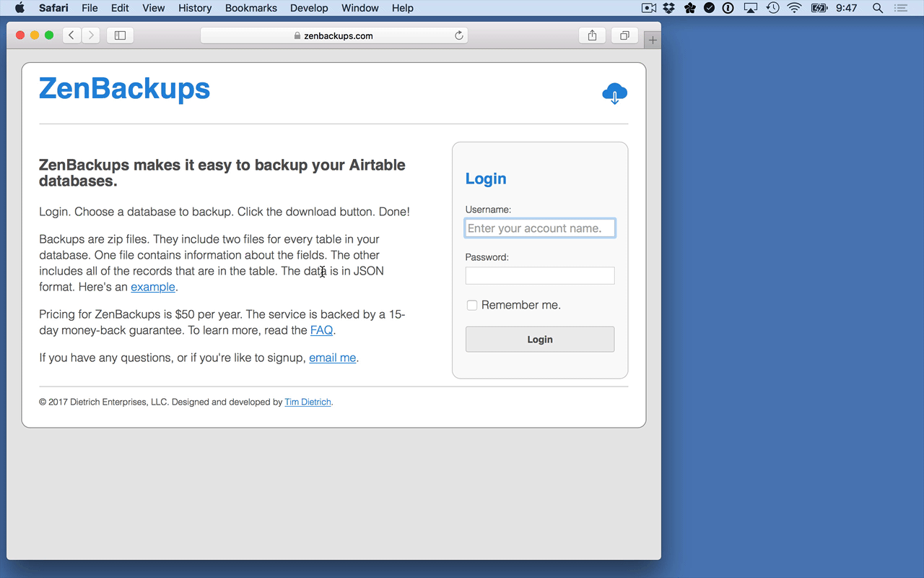Open the Dropbox menu bar icon
924x578 pixels.
coord(668,8)
